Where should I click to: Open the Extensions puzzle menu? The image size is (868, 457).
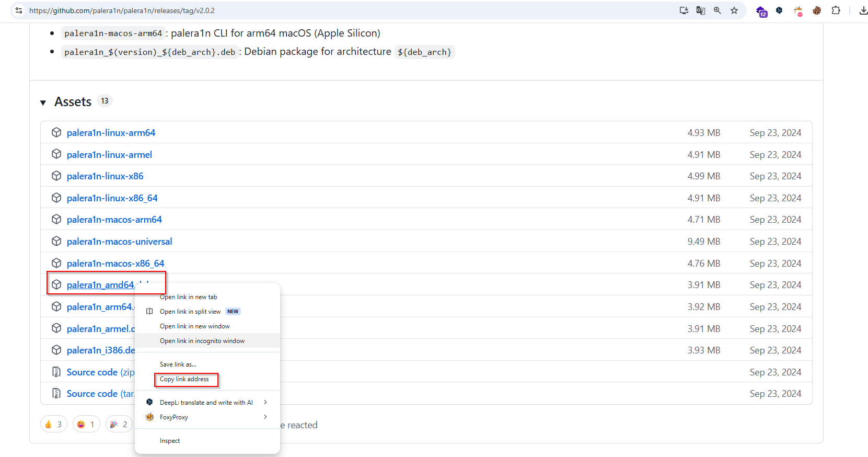836,10
